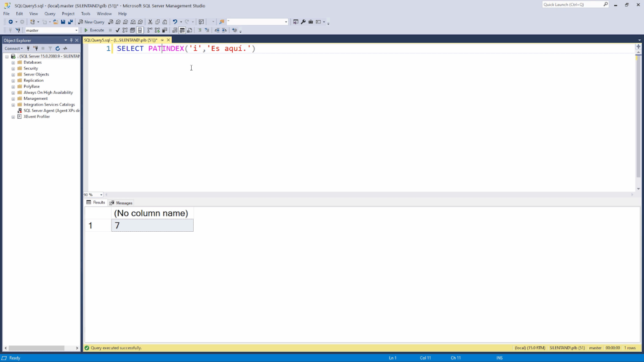Unpin the Object Explorer panel
644x362 pixels.
71,40
